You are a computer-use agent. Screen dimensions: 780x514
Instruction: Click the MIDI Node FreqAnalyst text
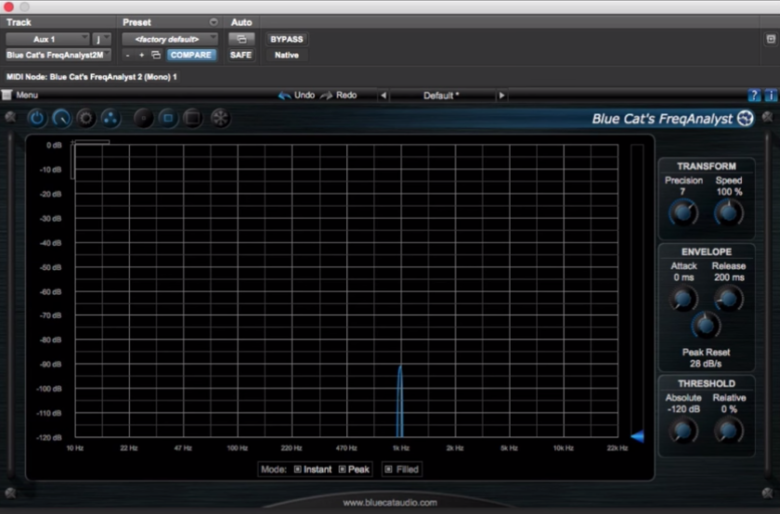[x=92, y=77]
